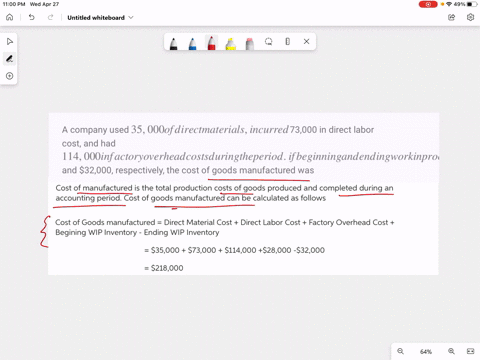Undo the last whiteboard action
The image size is (480, 360).
tap(32, 17)
